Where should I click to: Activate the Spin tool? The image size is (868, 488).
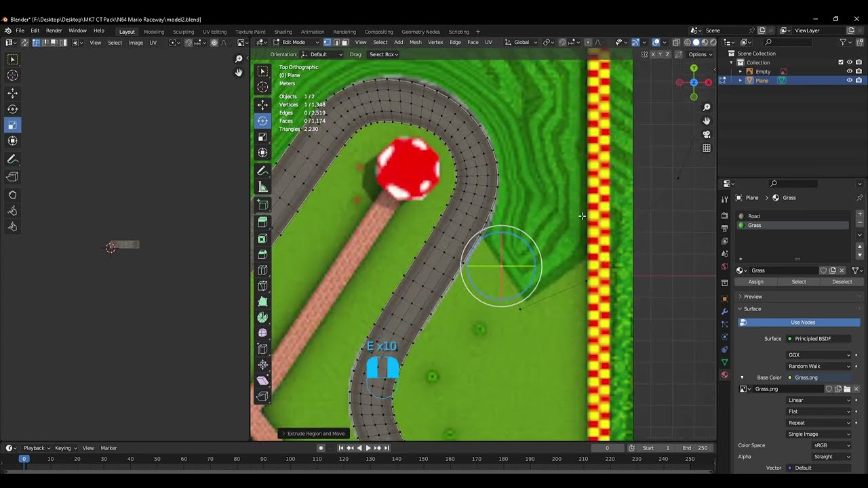coord(262,317)
